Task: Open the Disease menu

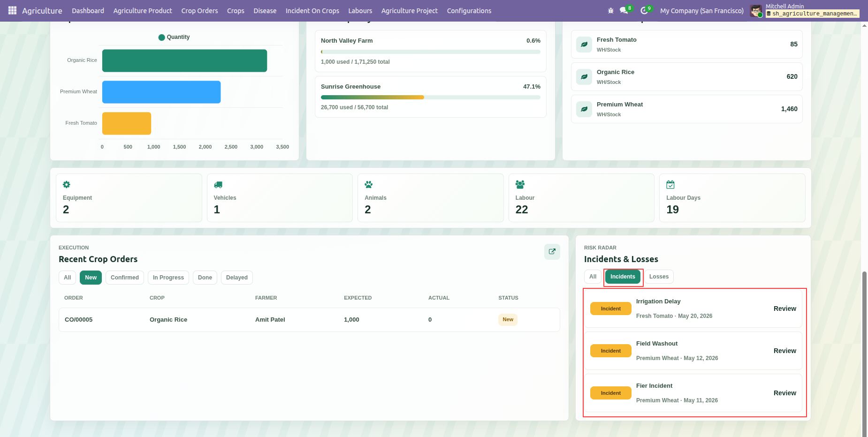Action: (265, 10)
